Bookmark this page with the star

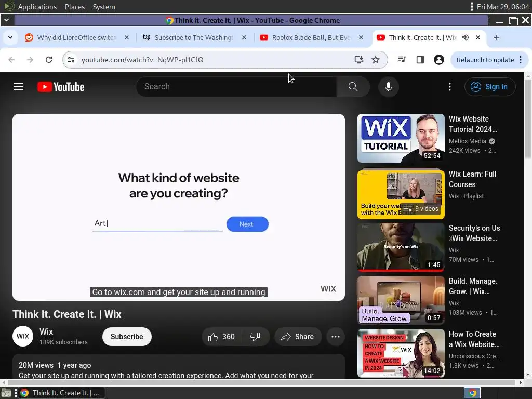pos(376,60)
